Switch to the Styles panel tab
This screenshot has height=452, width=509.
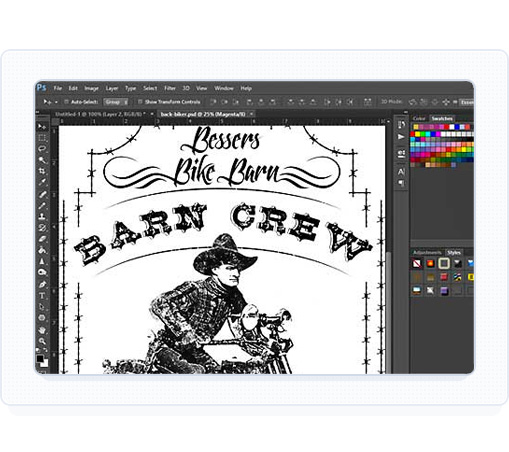point(454,252)
